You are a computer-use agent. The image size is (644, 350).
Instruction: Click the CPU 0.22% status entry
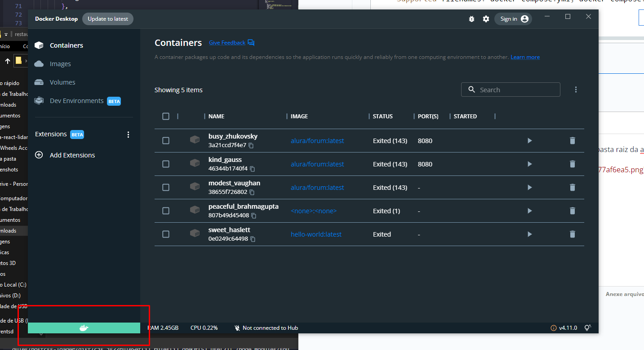204,328
